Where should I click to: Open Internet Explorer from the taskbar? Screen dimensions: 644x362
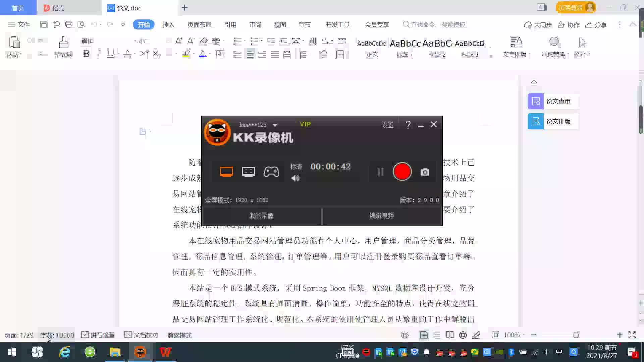[x=64, y=352]
